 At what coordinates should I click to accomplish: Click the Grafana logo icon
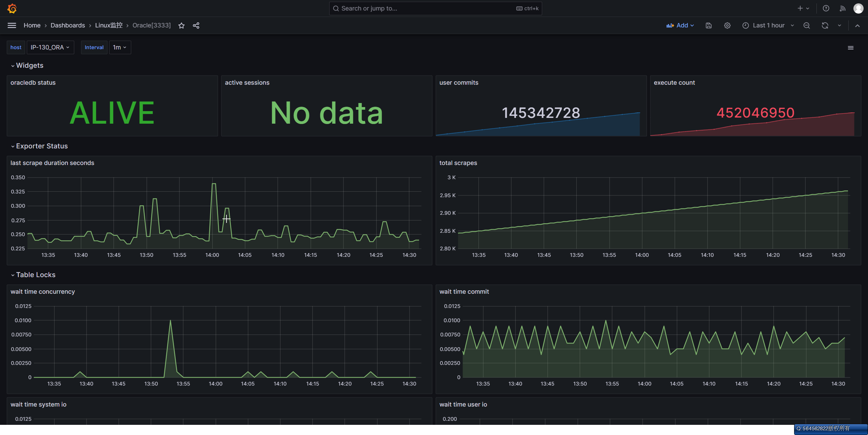(12, 8)
